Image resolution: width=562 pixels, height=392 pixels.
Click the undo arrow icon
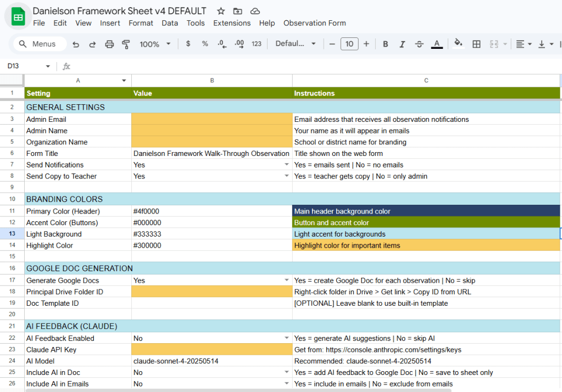(76, 44)
